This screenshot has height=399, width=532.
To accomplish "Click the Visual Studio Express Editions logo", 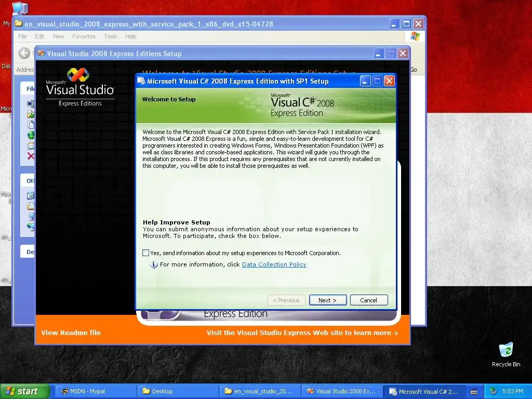I will point(80,87).
